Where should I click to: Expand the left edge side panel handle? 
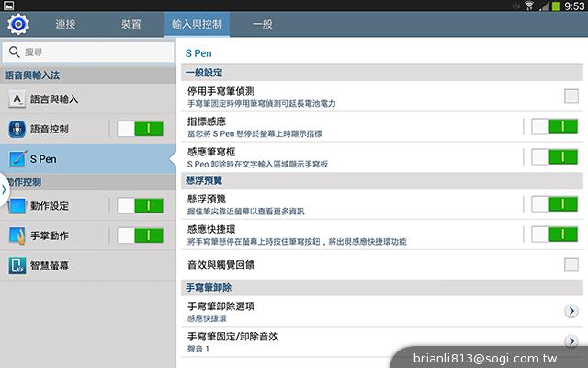[4, 189]
